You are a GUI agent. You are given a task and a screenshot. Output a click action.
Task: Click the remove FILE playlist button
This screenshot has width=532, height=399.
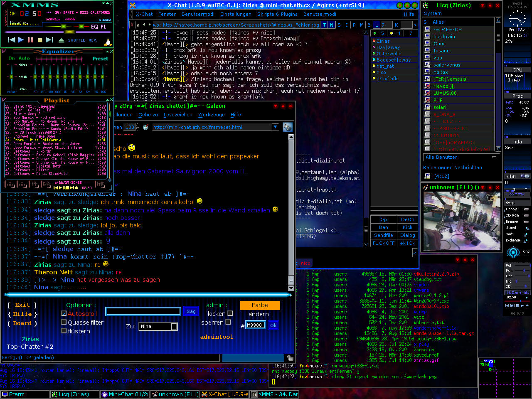tap(22, 184)
